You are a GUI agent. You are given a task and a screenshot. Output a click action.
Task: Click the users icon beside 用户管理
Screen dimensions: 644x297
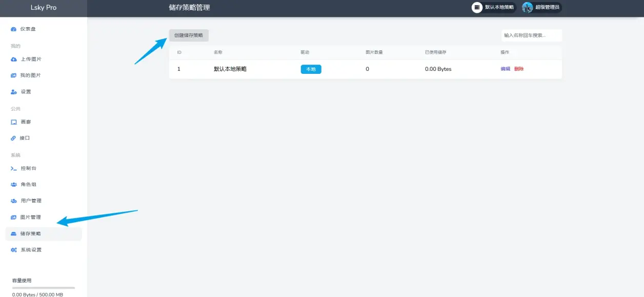14,201
